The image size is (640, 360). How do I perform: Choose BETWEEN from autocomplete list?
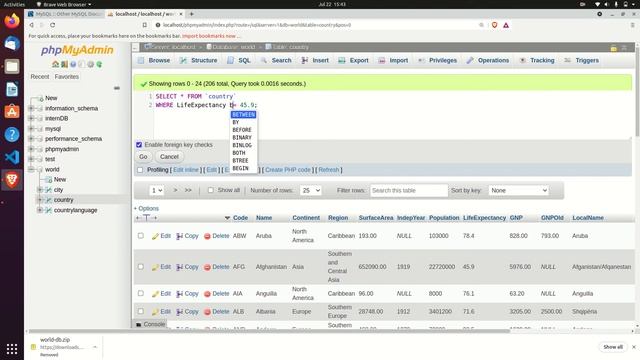pos(244,115)
